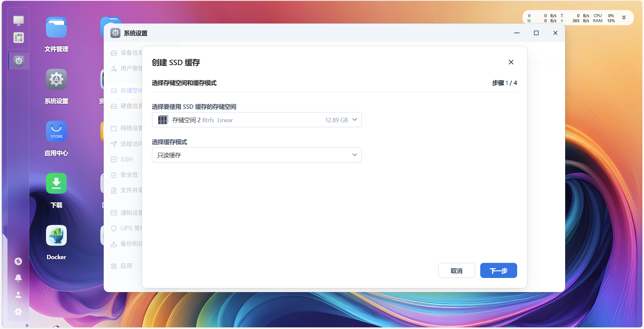Open the 下载 desktop app
The height and width of the screenshot is (329, 644).
tap(56, 184)
